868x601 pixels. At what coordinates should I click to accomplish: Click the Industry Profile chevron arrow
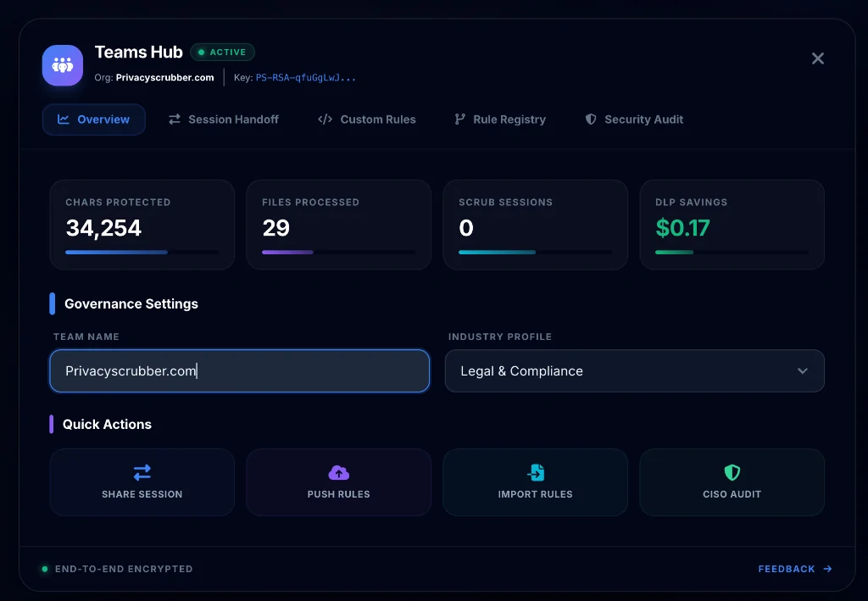click(803, 370)
